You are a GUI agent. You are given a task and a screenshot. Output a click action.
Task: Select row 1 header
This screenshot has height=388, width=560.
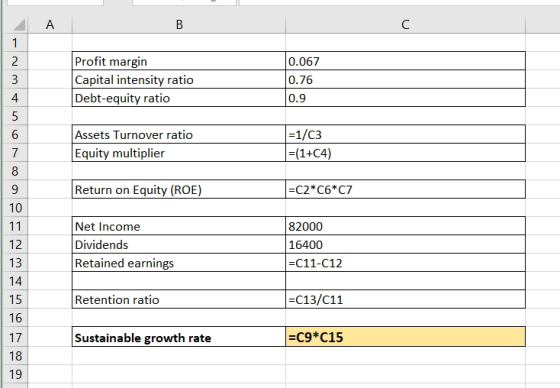(x=15, y=43)
